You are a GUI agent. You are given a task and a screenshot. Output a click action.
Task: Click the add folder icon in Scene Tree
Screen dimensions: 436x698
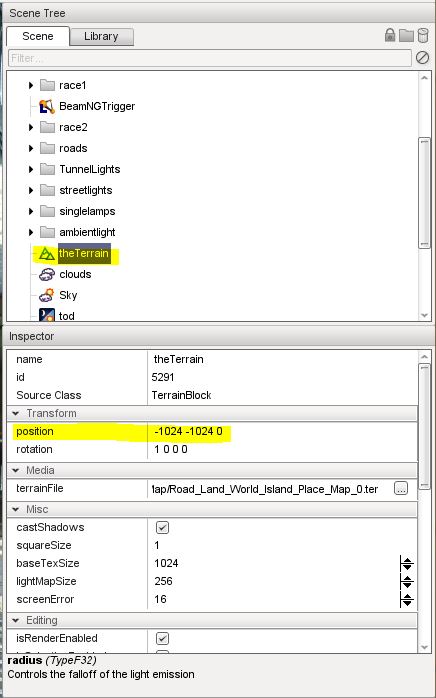[x=406, y=36]
